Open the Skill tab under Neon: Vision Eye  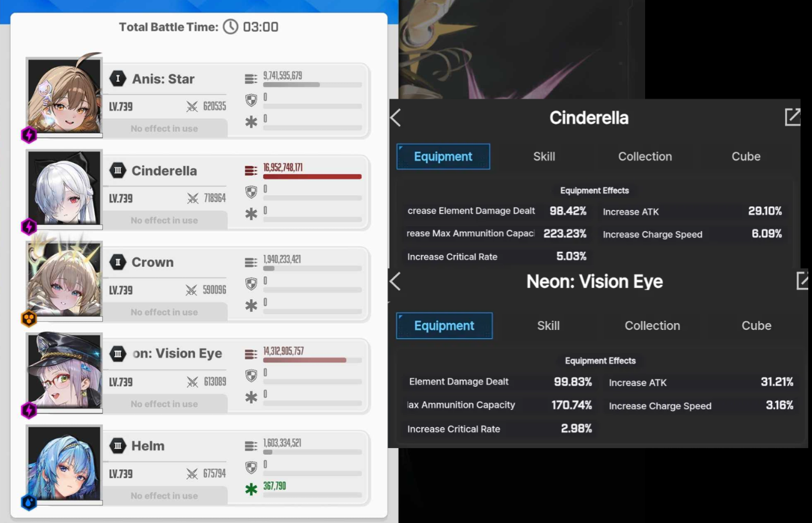(548, 326)
